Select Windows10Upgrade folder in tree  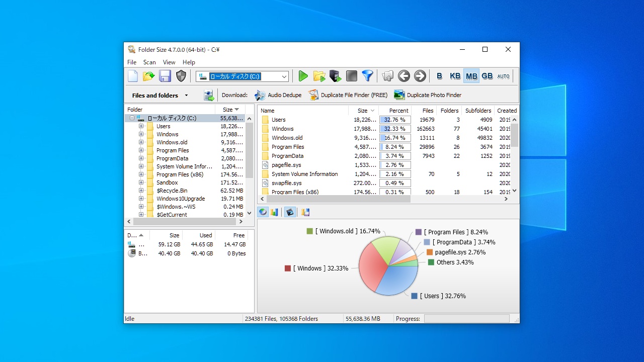pyautogui.click(x=180, y=199)
